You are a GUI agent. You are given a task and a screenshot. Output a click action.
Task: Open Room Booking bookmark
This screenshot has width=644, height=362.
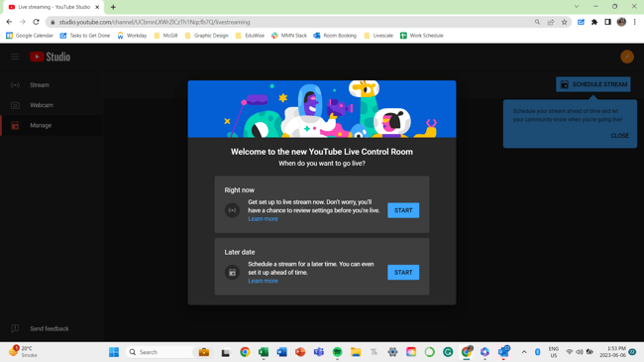click(335, 36)
